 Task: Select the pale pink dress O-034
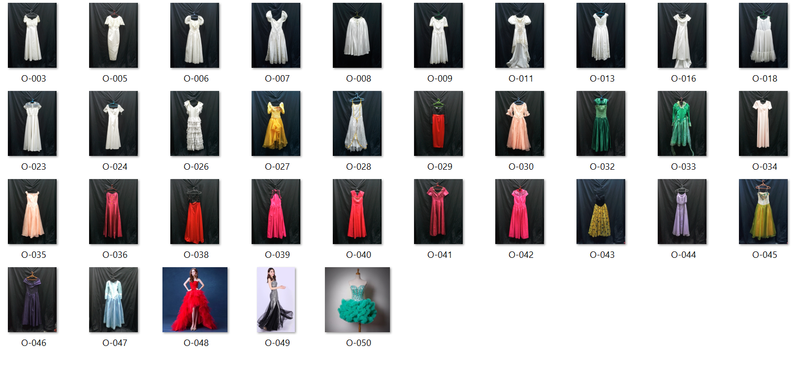763,124
